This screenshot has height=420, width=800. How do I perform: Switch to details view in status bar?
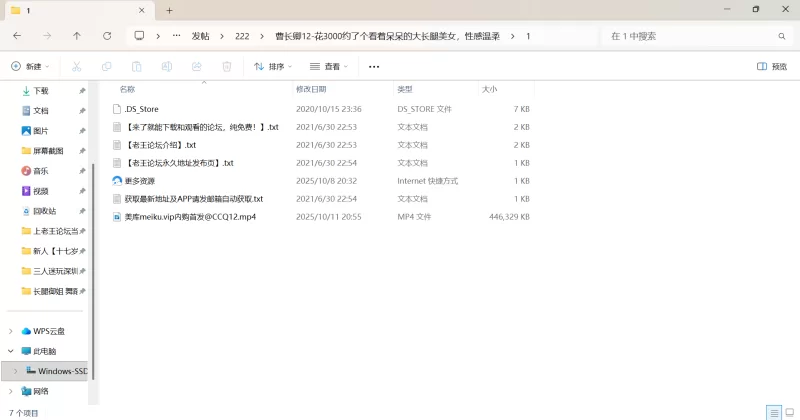773,412
